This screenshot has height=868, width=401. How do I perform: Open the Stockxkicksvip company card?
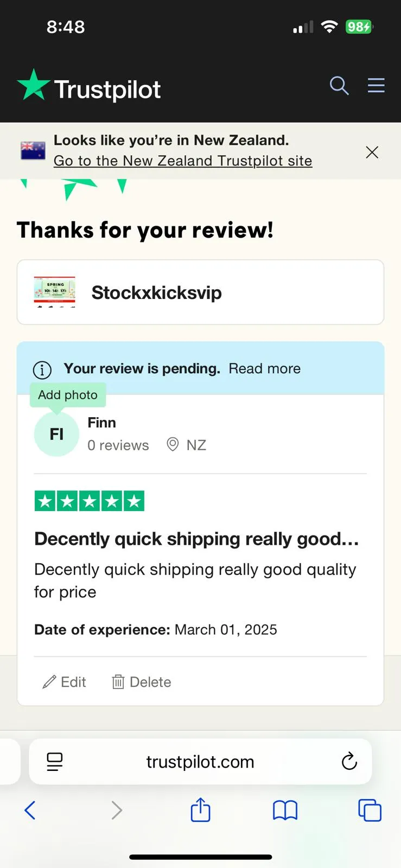(x=200, y=292)
